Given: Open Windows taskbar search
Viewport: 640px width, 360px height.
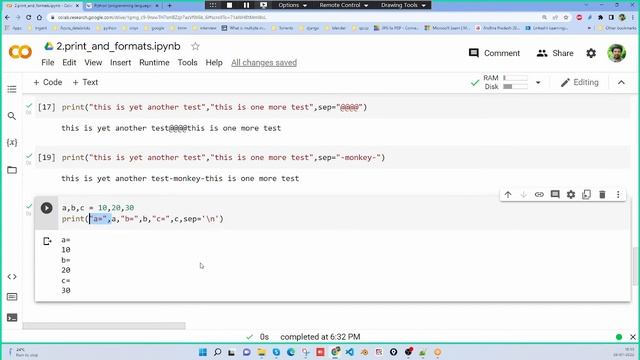Looking at the screenshot, I should click(217, 352).
